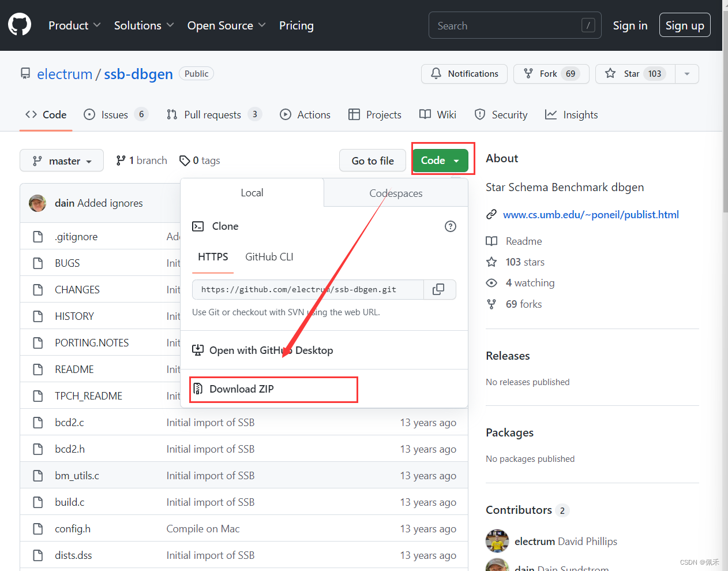The height and width of the screenshot is (571, 728).
Task: Open the HISTORY file
Action: [x=74, y=316]
